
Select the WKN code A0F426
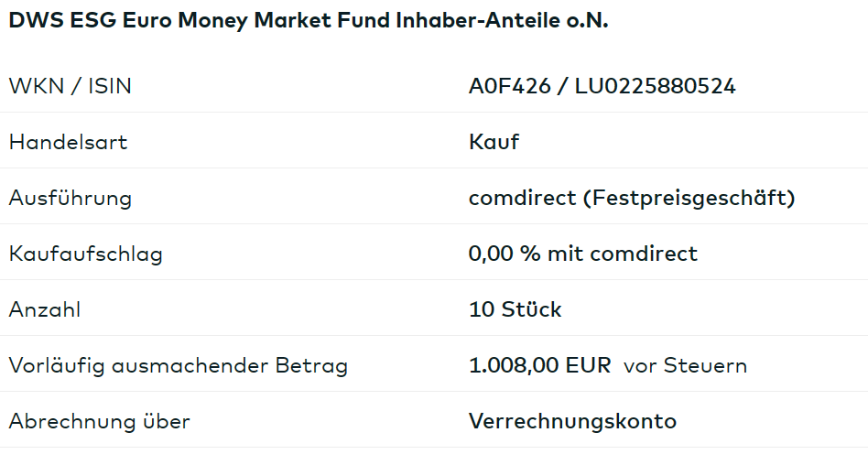510,86
